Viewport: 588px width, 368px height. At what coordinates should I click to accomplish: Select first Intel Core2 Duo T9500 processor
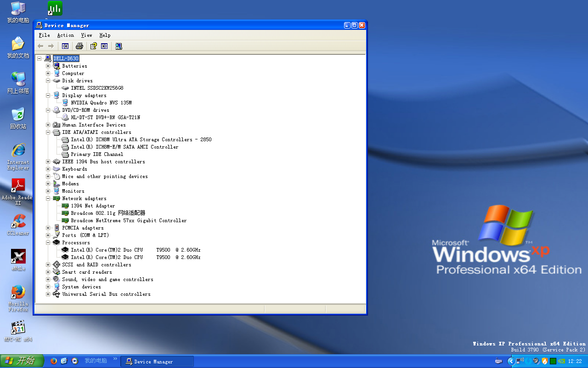click(136, 250)
